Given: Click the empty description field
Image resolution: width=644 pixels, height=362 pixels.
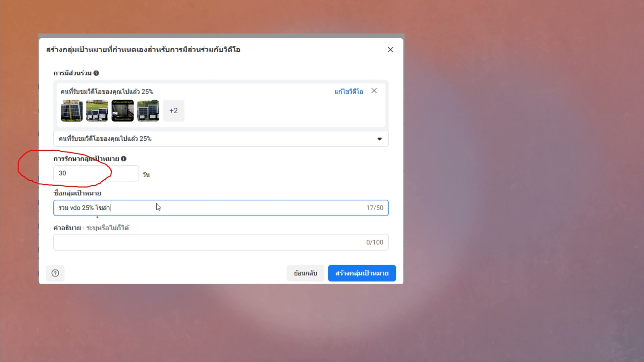Looking at the screenshot, I should 208,242.
